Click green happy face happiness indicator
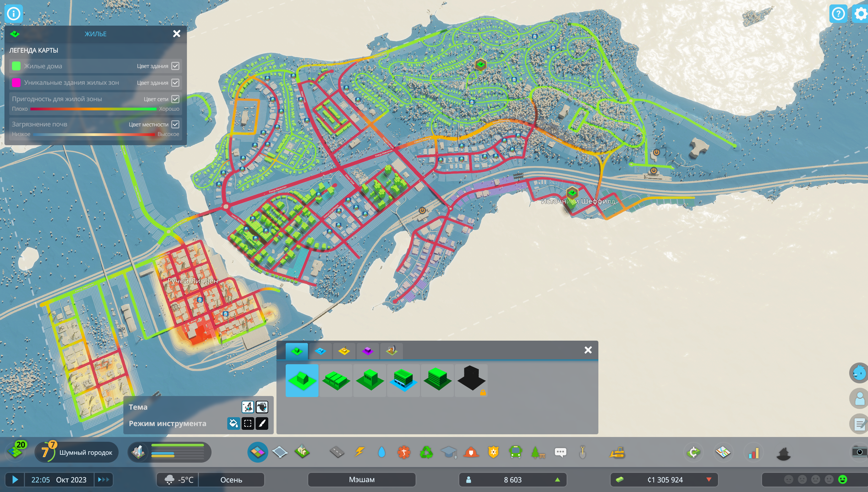Image resolution: width=868 pixels, height=492 pixels. (x=843, y=479)
